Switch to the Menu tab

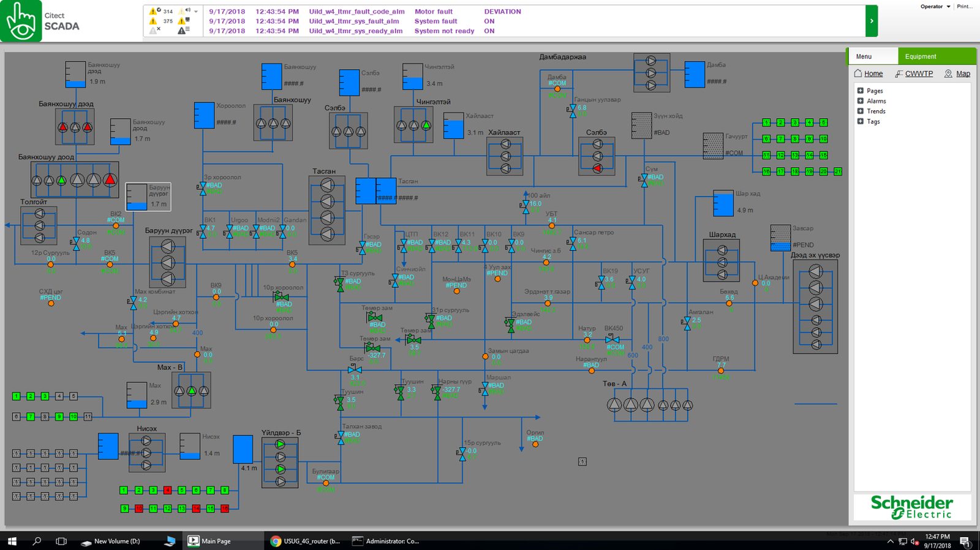point(873,56)
